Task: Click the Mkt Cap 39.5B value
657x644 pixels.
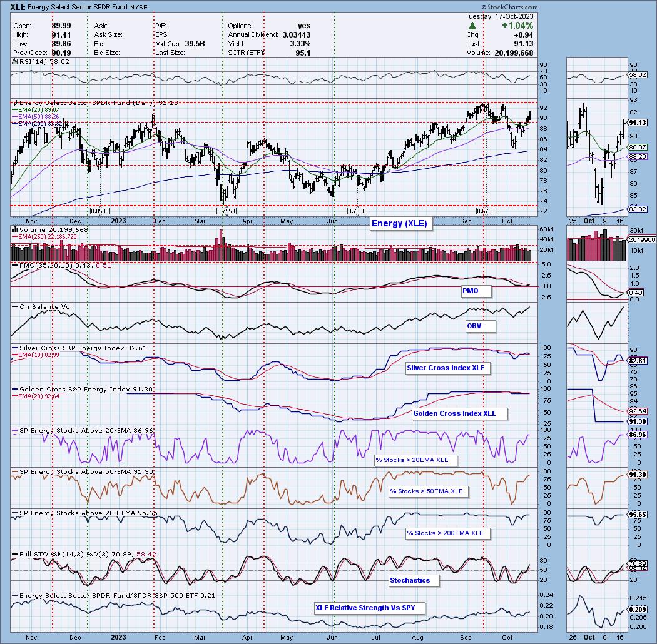Action: [194, 44]
